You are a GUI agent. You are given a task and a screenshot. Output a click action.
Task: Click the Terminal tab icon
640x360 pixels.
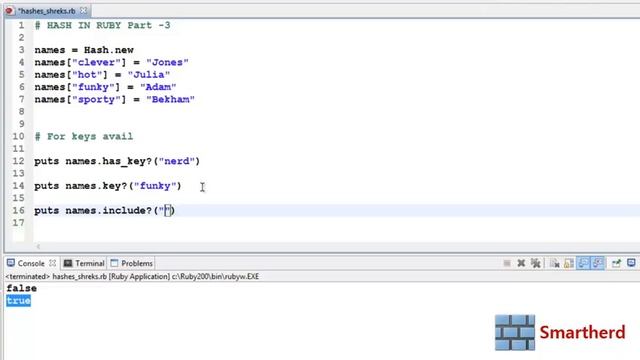pos(68,263)
